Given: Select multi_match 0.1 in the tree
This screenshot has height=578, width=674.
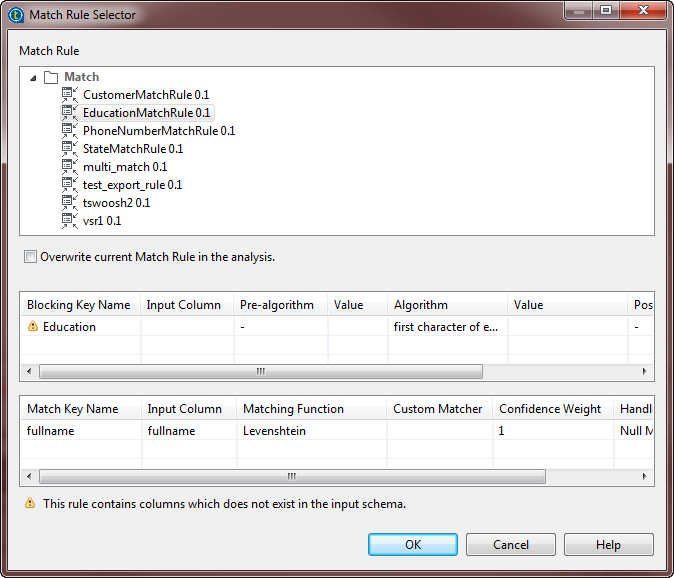Looking at the screenshot, I should click(125, 167).
